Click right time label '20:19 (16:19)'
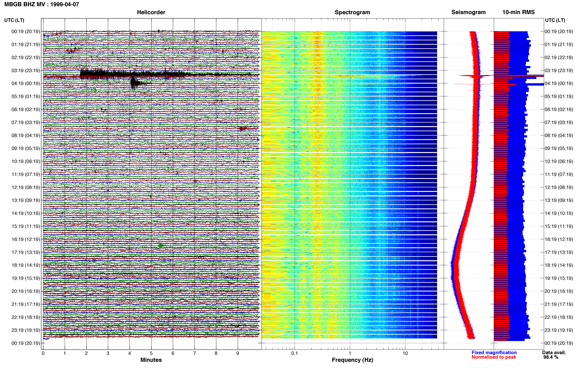 [x=559, y=291]
